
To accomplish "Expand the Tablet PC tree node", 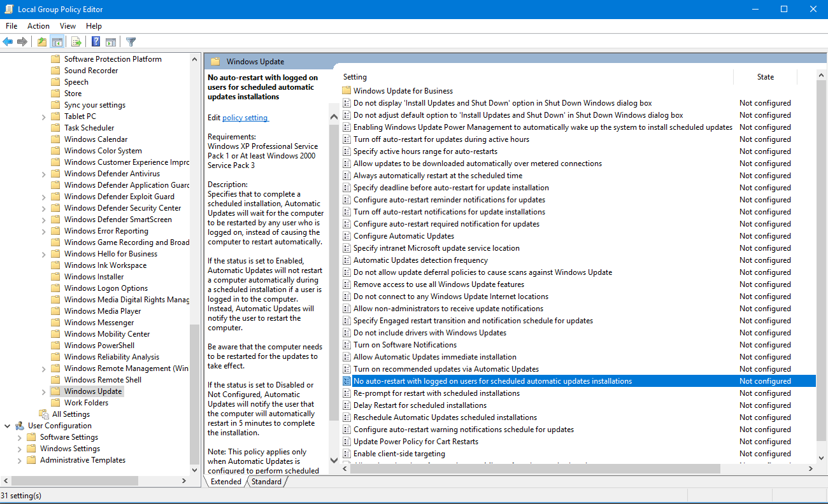I will point(43,116).
